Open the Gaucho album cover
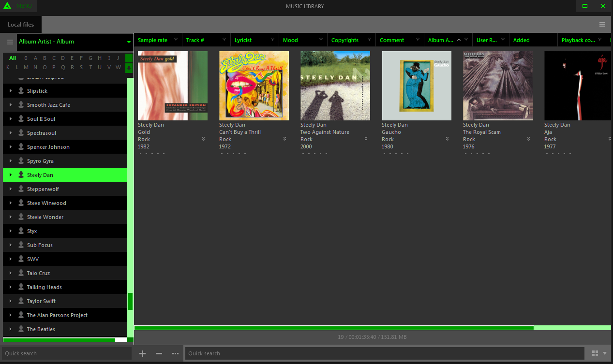Image resolution: width=613 pixels, height=364 pixels. (417, 86)
